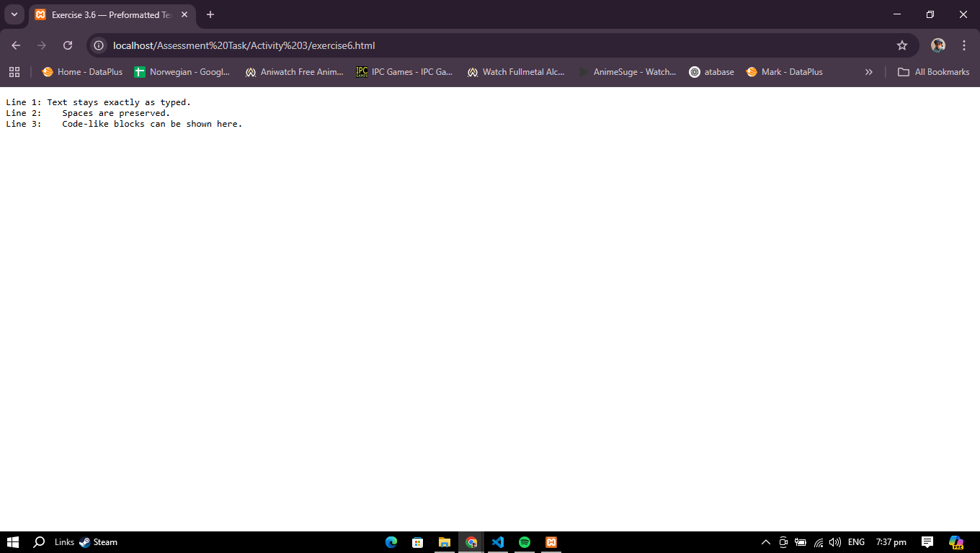
Task: Go back to the previous page
Action: [16, 45]
